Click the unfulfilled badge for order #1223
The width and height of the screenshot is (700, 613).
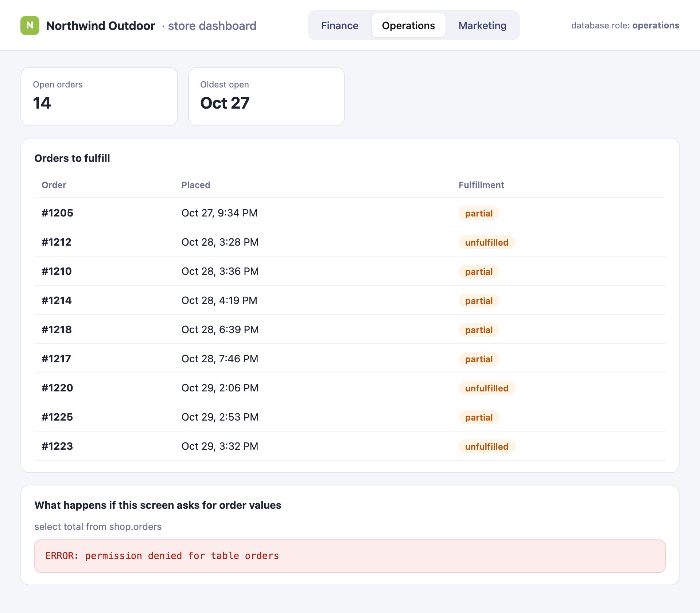487,446
